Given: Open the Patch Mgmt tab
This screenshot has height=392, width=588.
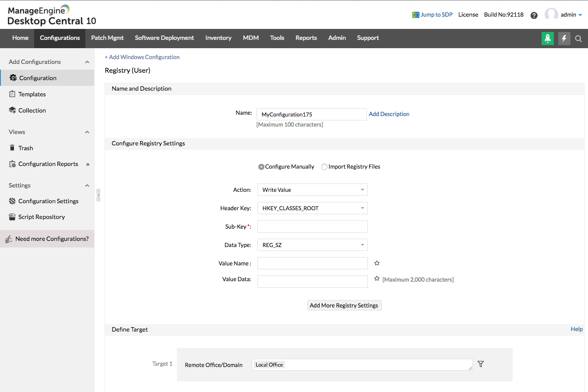Looking at the screenshot, I should (x=107, y=38).
